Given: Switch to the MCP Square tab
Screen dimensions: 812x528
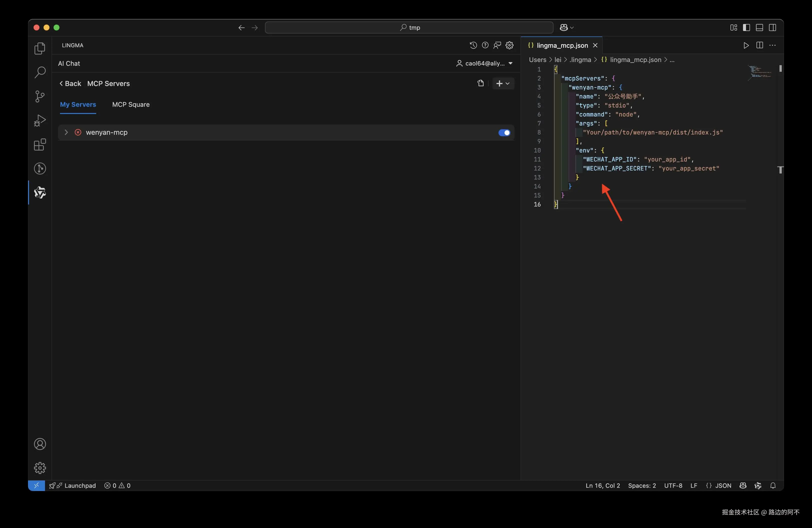Looking at the screenshot, I should [x=131, y=105].
